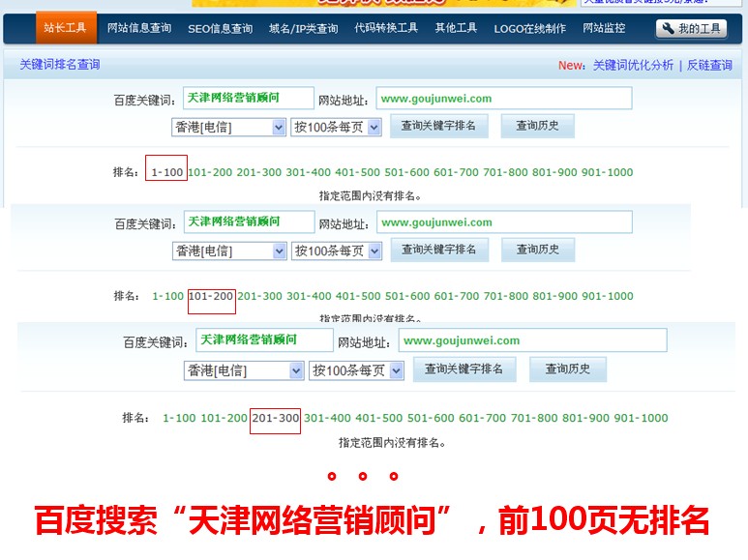Click the wrench icon in 我的工具
The width and height of the screenshot is (748, 560).
[668, 29]
